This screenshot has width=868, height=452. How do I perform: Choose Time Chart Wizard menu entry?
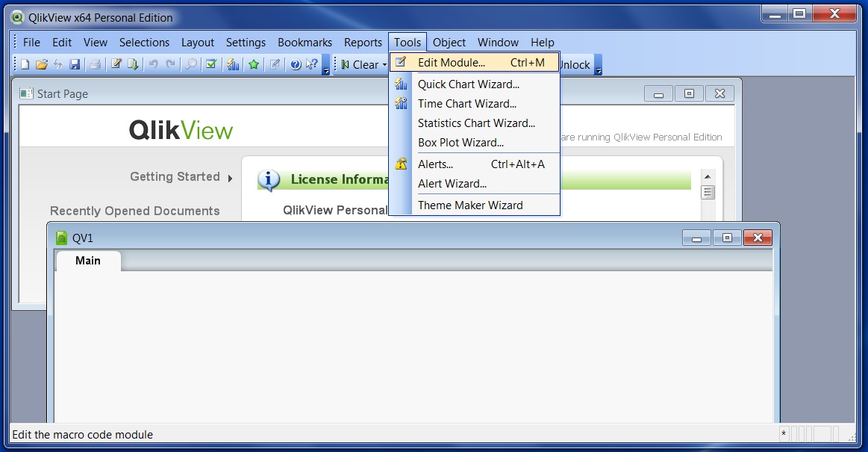475,104
